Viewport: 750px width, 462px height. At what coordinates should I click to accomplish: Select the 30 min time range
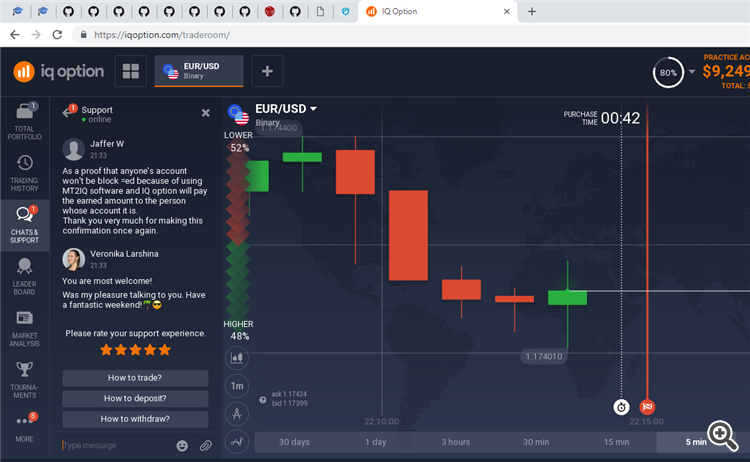click(536, 442)
